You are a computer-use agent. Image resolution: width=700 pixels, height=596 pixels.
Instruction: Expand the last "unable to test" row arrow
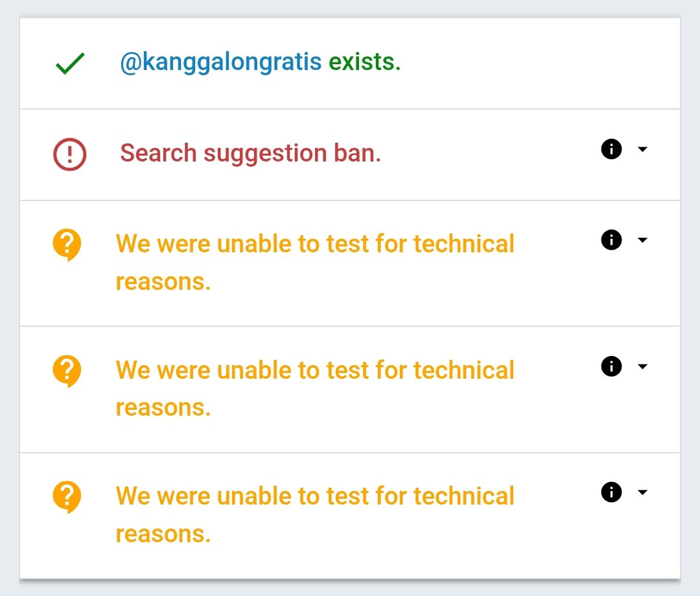[x=642, y=492]
